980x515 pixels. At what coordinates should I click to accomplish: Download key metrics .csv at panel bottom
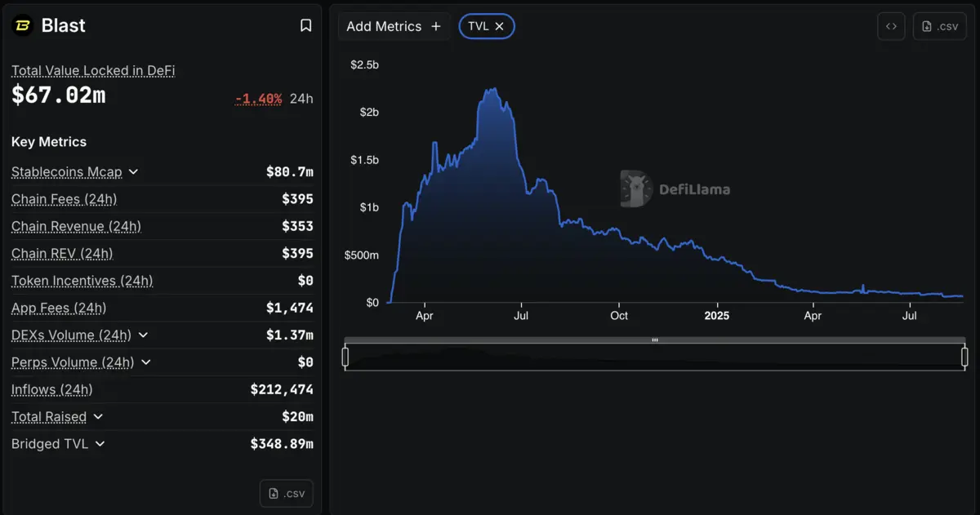tap(286, 494)
